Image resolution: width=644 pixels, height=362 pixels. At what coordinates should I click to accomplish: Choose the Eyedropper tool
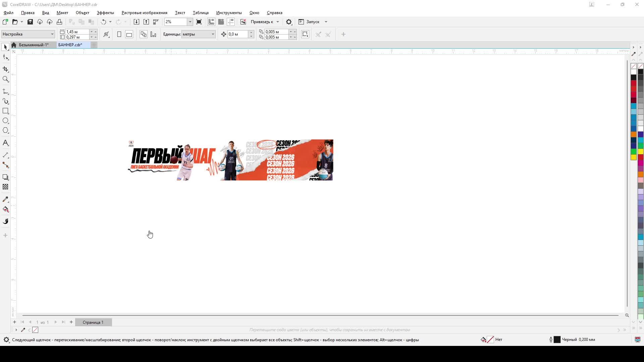(5, 199)
